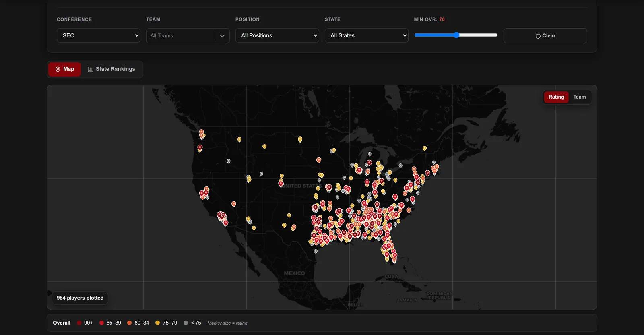Click the 75–79 legend color dot

click(158, 323)
